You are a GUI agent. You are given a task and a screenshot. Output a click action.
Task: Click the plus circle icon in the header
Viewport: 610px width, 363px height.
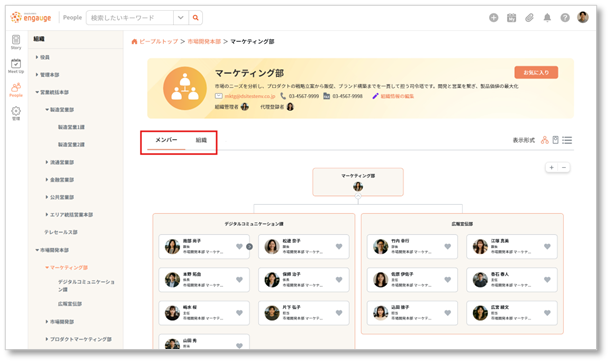click(494, 18)
